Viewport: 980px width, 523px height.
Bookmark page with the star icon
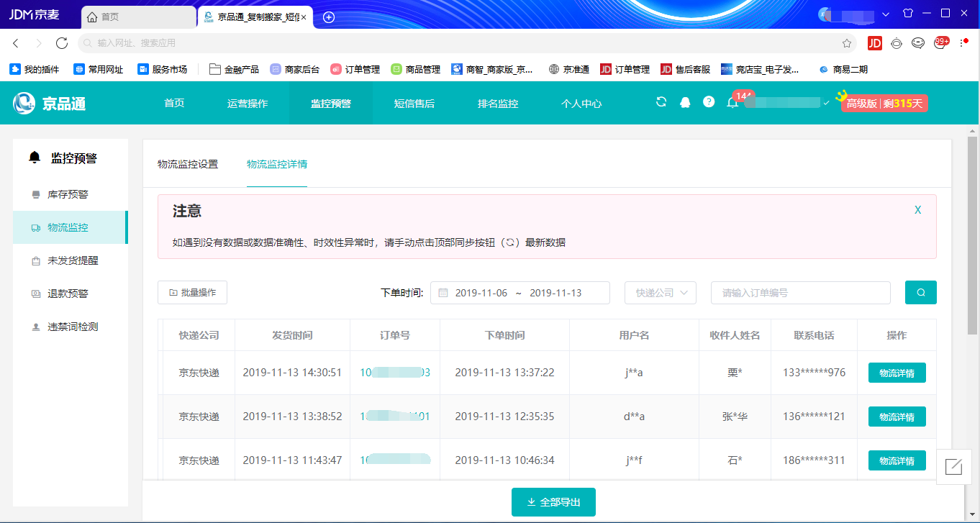pos(847,43)
